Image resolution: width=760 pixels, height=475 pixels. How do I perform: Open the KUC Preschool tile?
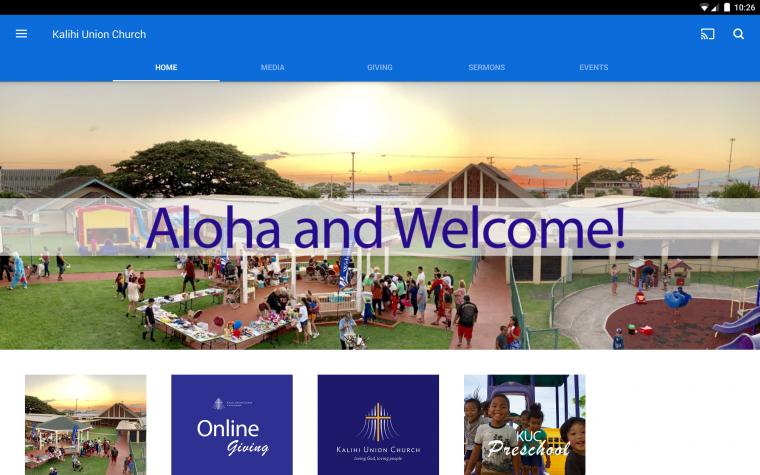[524, 425]
